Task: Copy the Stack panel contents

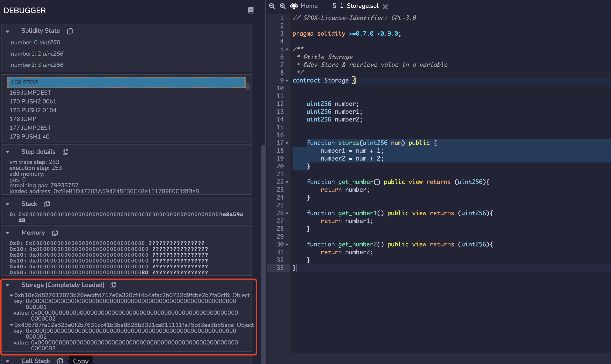Action: [47, 204]
